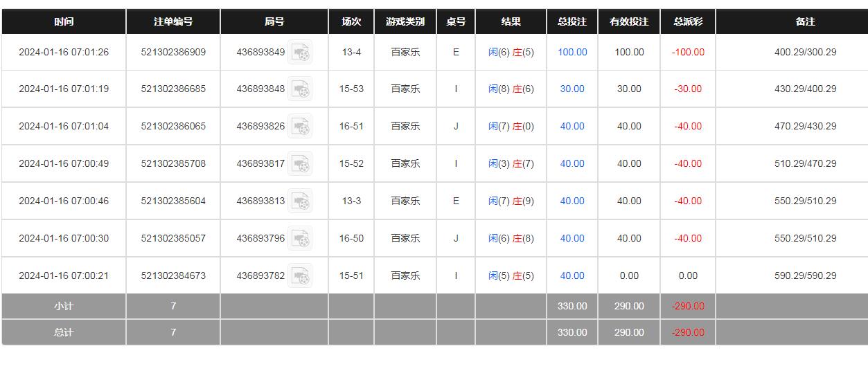The image size is (868, 380).
Task: Click timestamp 2024-01-16 07:01:26
Action: 64,52
